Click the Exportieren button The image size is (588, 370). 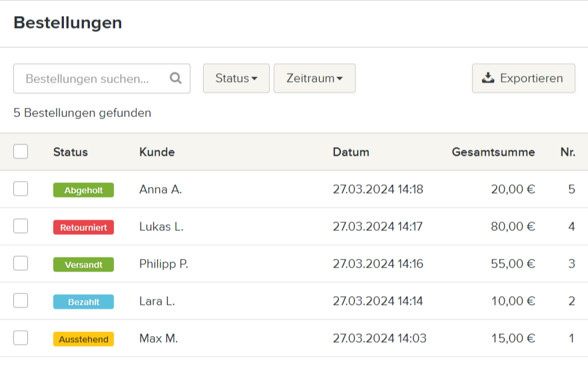[523, 79]
